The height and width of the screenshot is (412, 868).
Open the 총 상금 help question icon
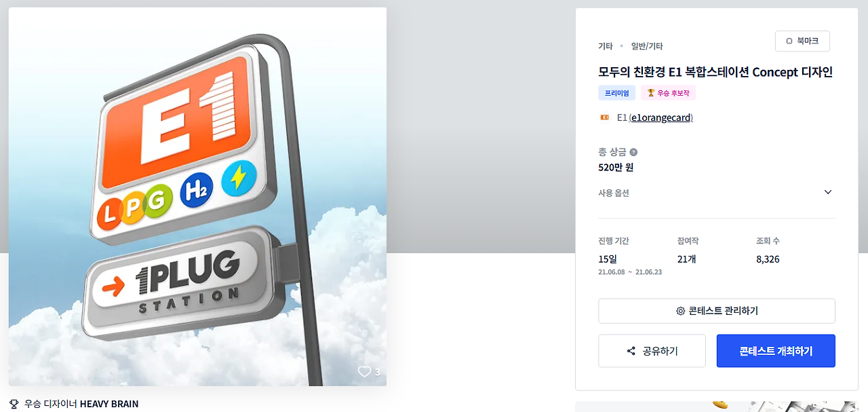[633, 152]
